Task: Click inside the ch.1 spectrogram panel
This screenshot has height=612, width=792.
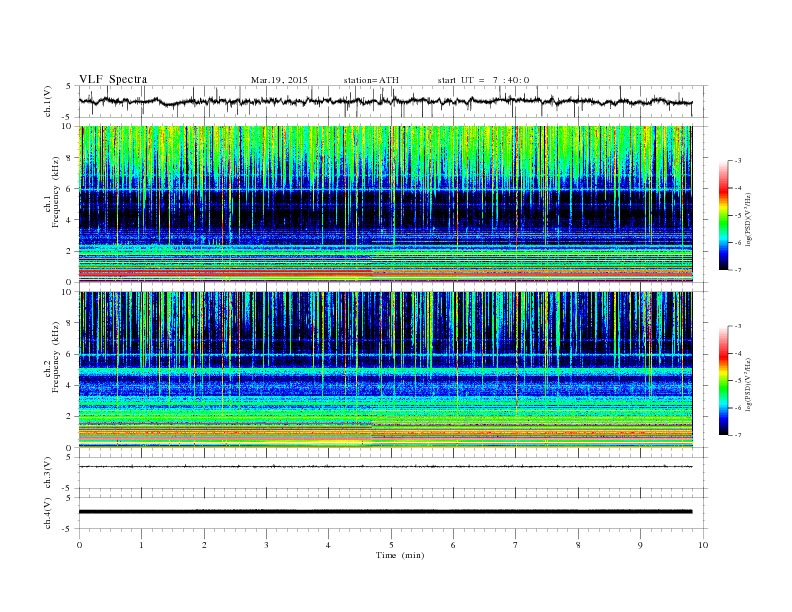Action: pyautogui.click(x=385, y=204)
